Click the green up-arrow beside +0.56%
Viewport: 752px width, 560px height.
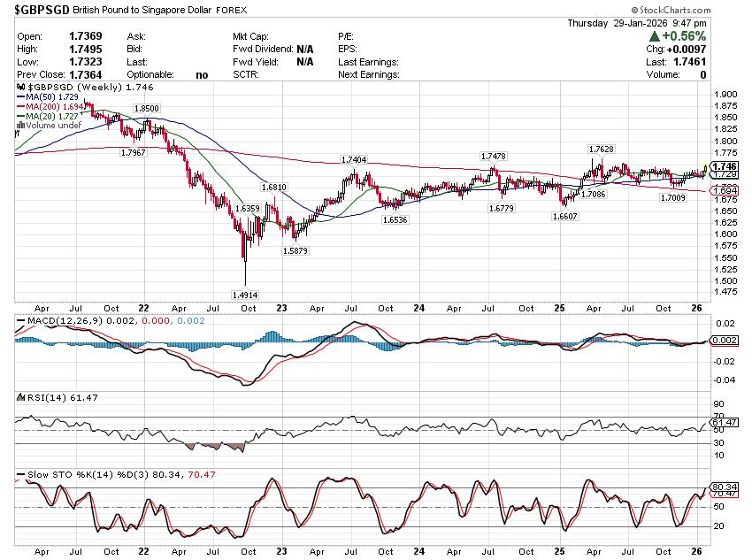pos(655,36)
